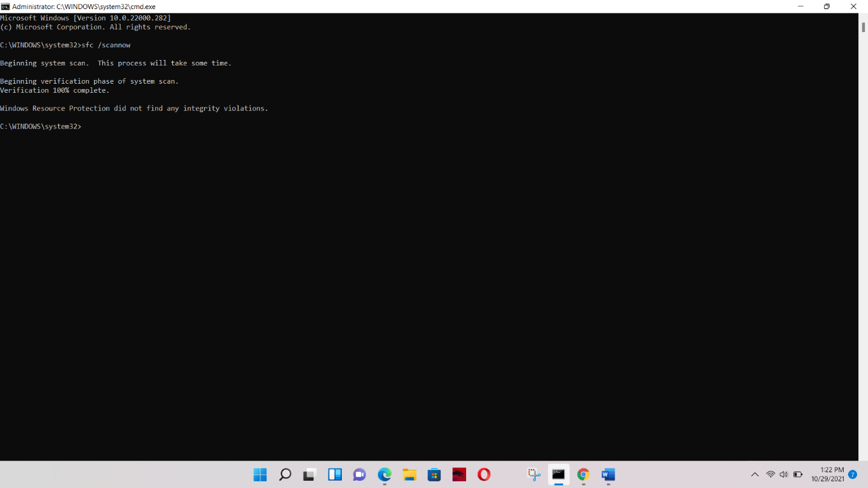Launch Microsoft Edge from the taskbar
This screenshot has height=488, width=868.
384,475
